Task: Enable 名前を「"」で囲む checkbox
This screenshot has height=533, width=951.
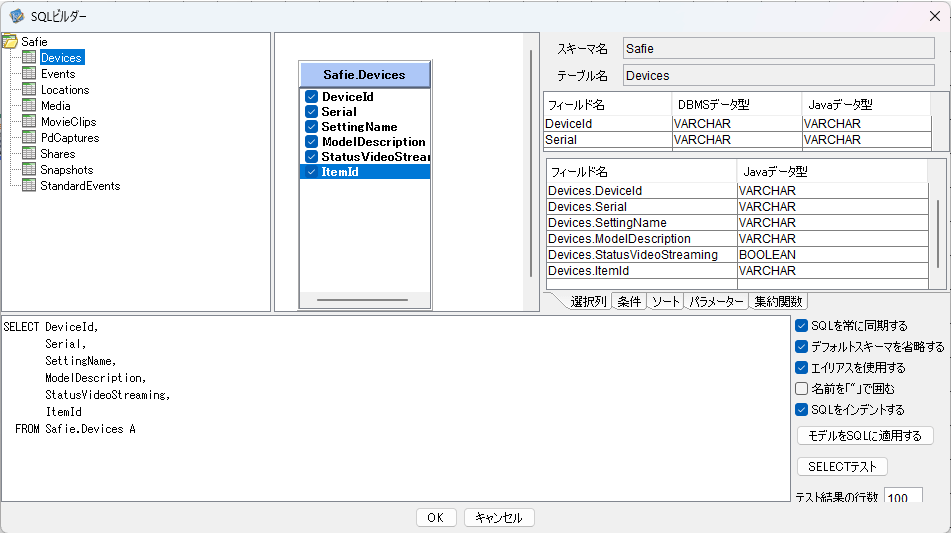Action: pos(802,389)
